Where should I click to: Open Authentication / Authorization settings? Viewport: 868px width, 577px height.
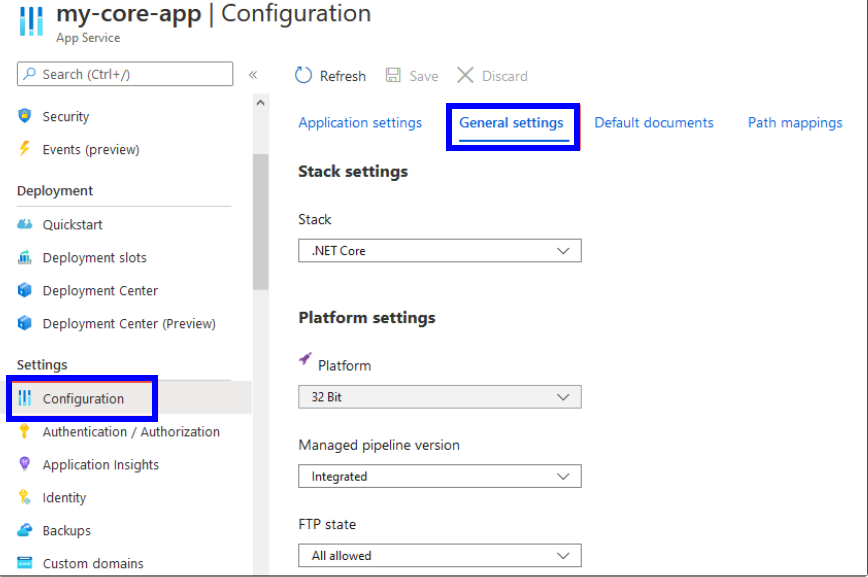point(131,431)
